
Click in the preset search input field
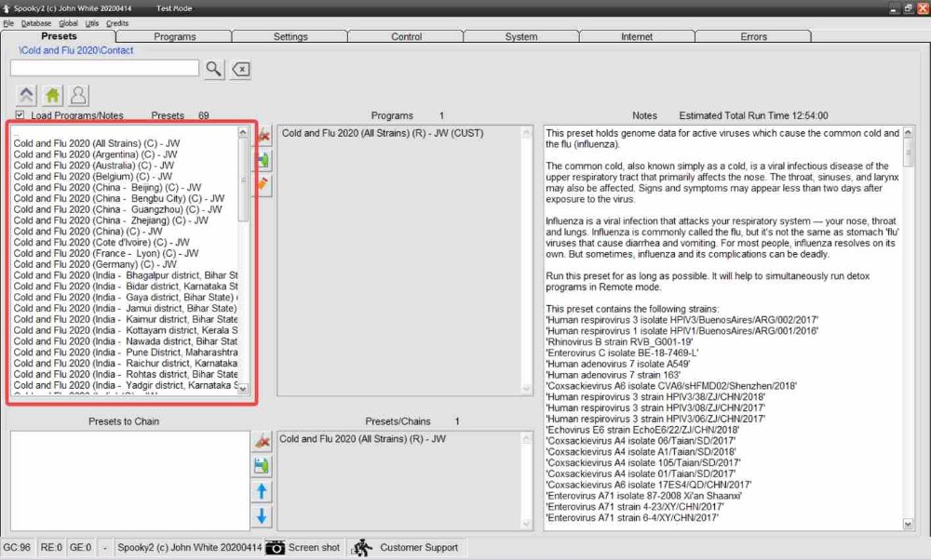click(x=104, y=68)
